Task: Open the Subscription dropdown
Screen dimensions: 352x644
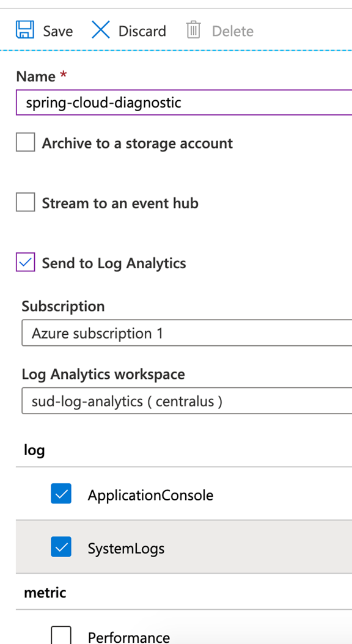Action: [x=187, y=333]
